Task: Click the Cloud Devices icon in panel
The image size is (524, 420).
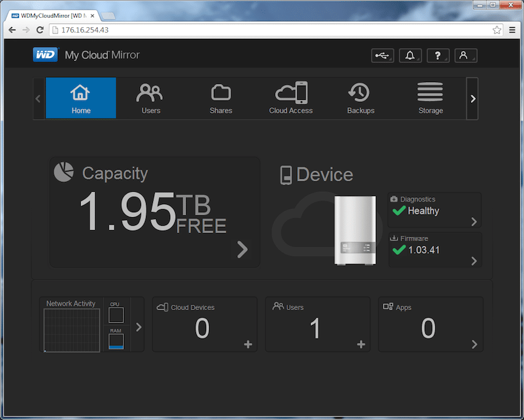Action: [162, 307]
